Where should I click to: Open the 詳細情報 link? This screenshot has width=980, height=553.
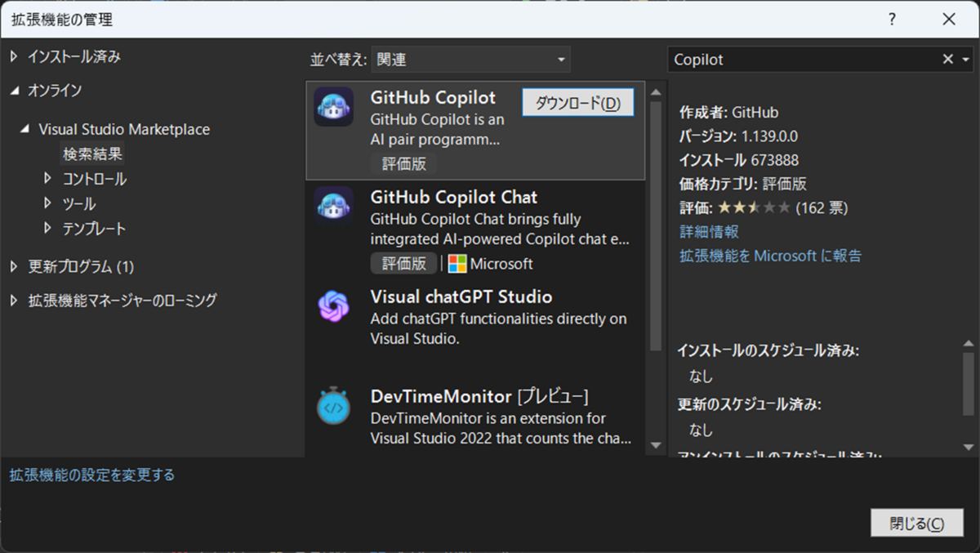point(709,232)
